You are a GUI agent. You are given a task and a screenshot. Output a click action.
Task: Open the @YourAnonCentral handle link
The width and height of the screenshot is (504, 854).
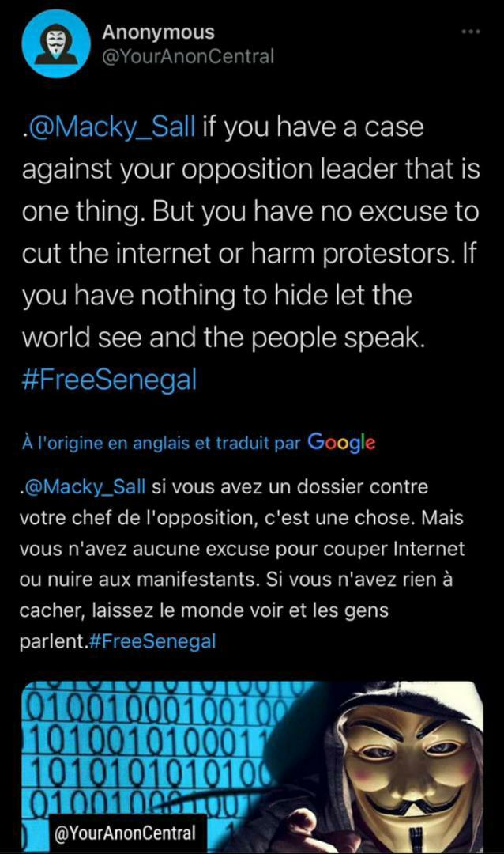[187, 56]
